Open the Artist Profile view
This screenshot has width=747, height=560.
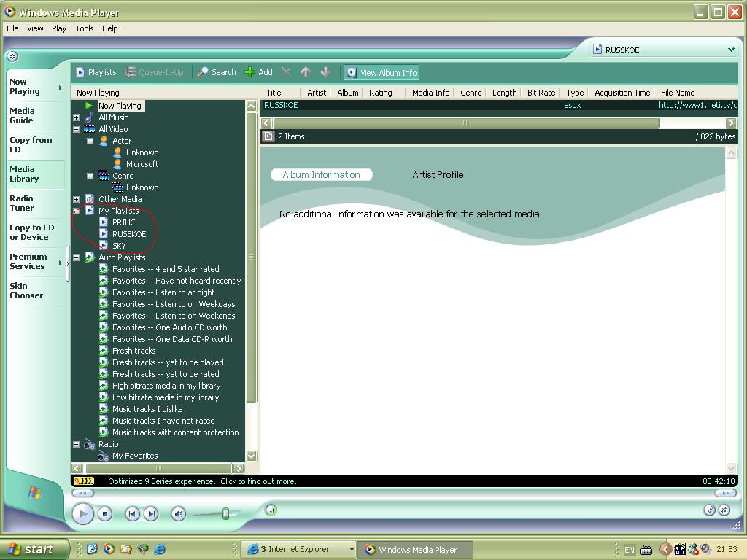438,175
